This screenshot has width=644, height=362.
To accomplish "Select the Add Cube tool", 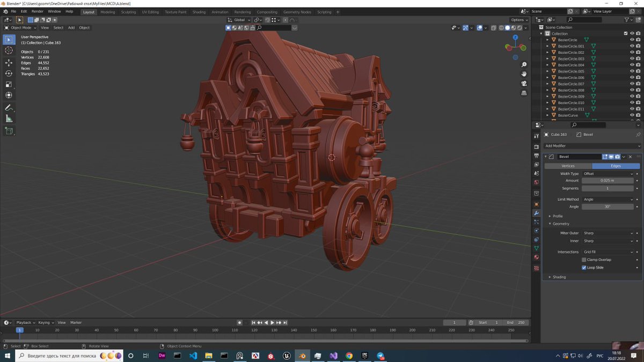I will pos(9,131).
